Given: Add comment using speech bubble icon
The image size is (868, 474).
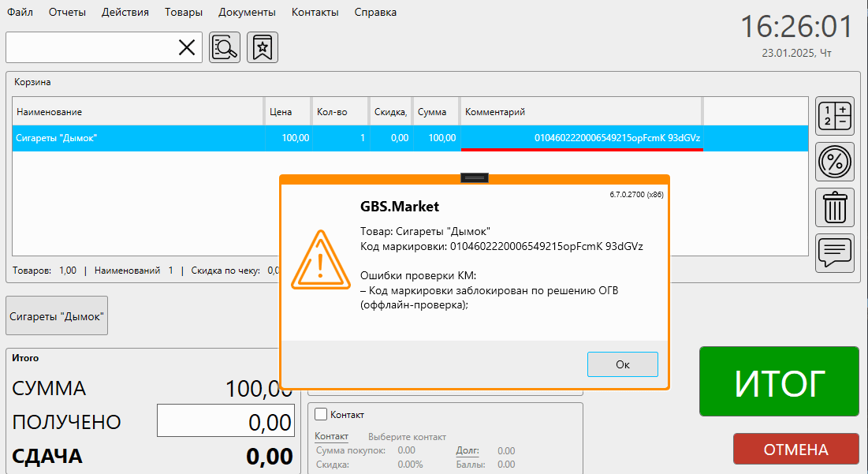Looking at the screenshot, I should [835, 253].
